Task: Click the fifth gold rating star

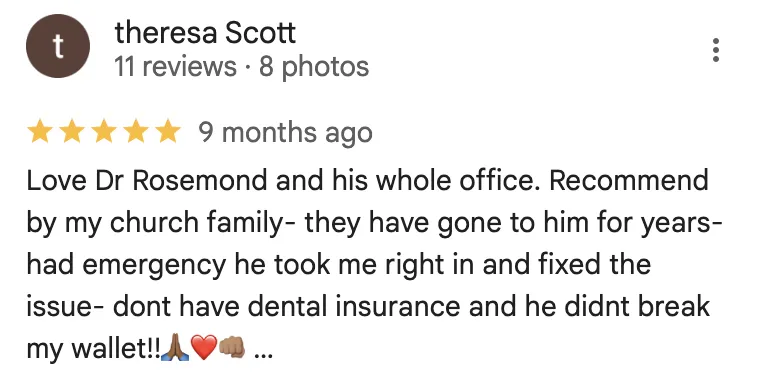Action: pos(168,132)
